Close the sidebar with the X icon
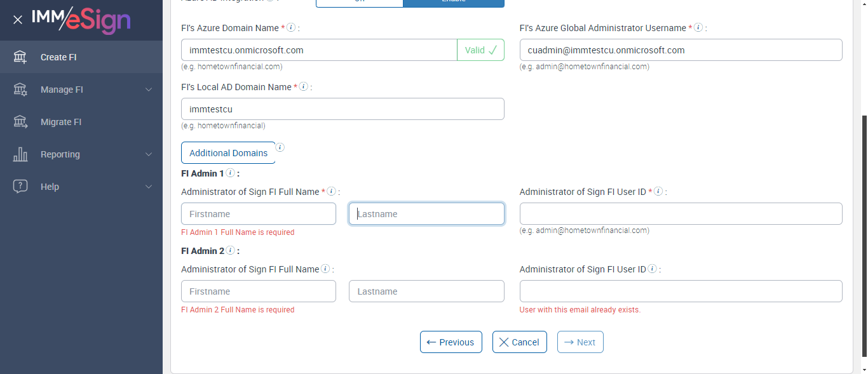 (x=18, y=20)
